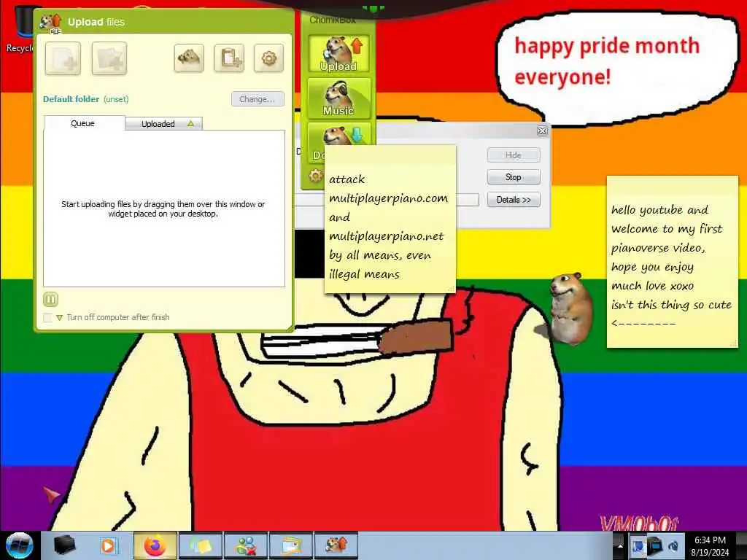Click ChomikBox Music widget button
747x560 pixels.
point(338,98)
